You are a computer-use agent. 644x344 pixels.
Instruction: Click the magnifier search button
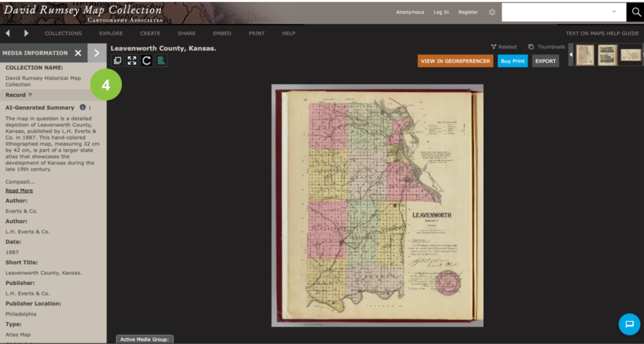point(635,13)
